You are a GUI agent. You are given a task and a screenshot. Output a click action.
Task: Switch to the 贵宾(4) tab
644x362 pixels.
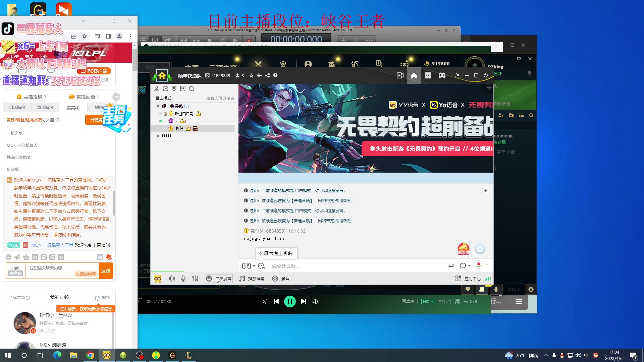tap(73, 108)
